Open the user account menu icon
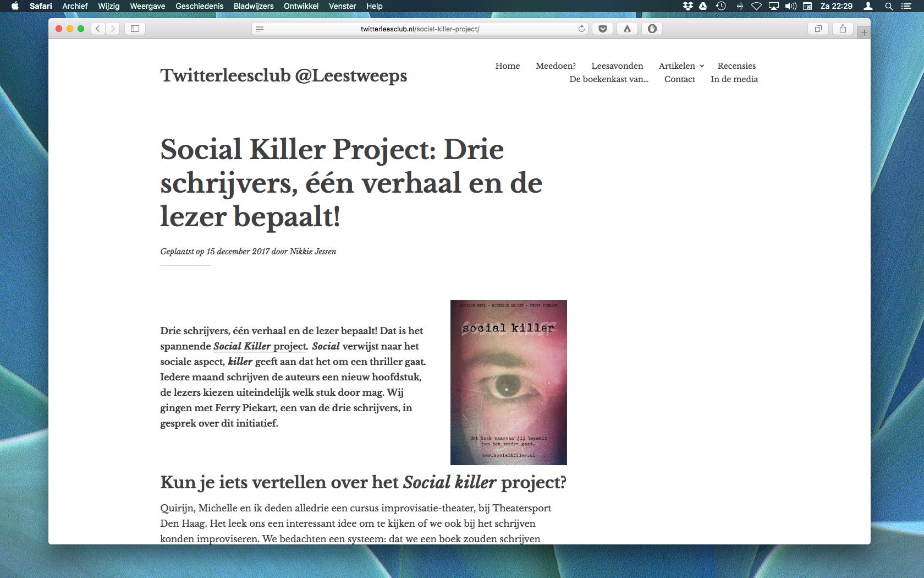 (x=868, y=6)
